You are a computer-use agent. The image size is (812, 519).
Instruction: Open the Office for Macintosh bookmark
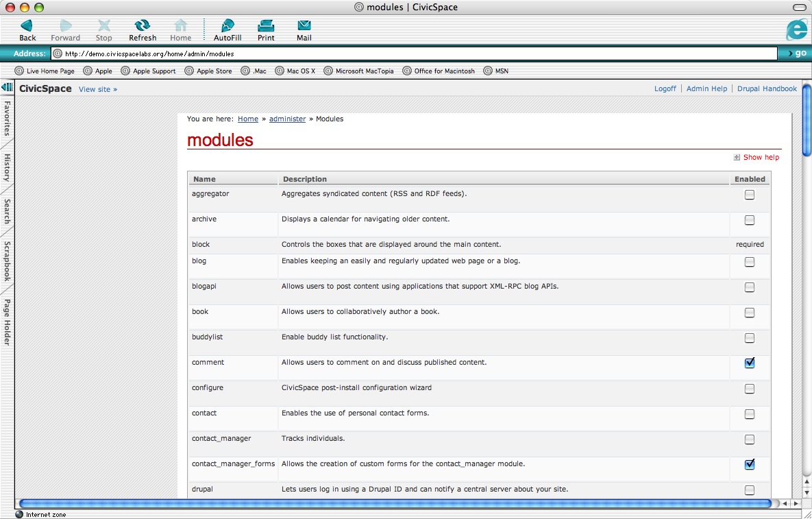(439, 71)
